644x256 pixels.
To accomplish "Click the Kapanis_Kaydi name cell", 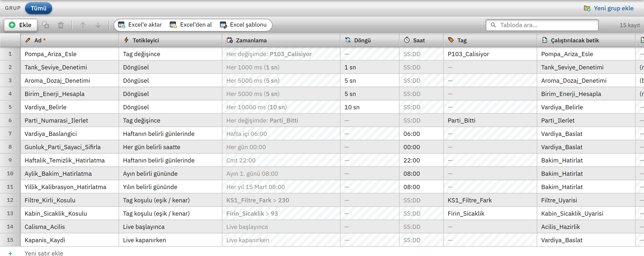I will click(x=70, y=240).
